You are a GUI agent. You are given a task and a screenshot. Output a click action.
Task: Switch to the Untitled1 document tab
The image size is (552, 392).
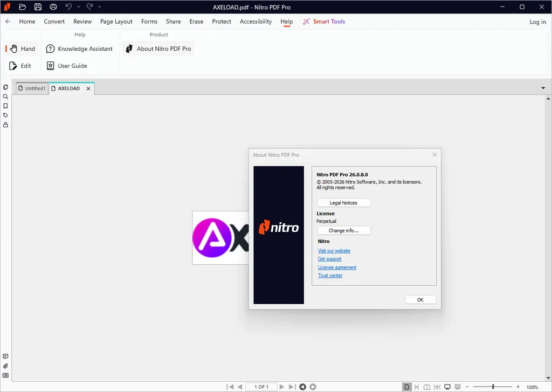pos(32,88)
